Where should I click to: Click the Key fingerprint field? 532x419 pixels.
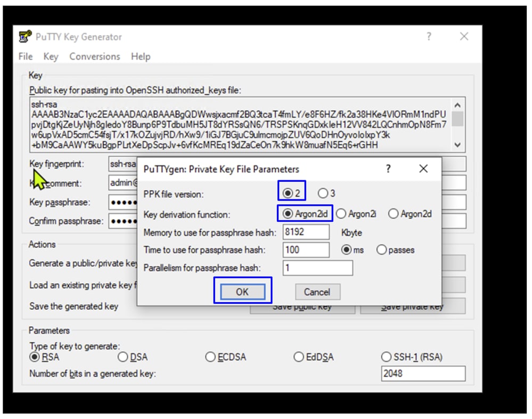[123, 164]
